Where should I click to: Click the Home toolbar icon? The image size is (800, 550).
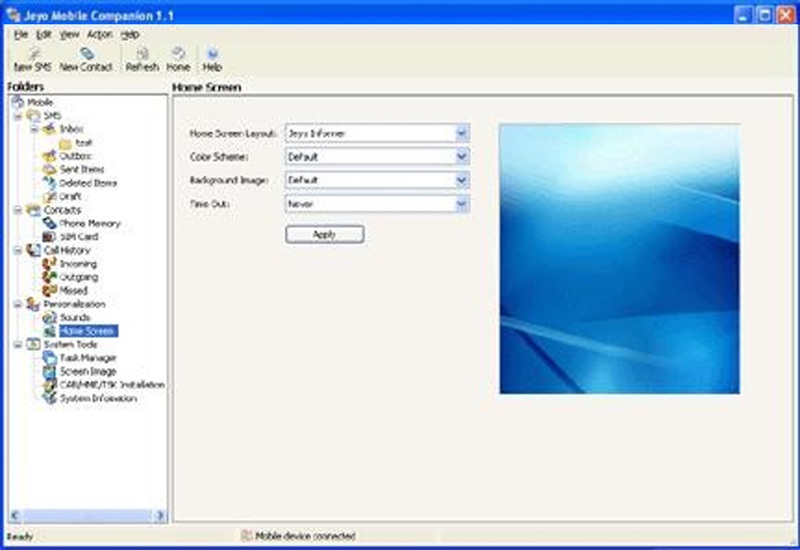click(178, 54)
